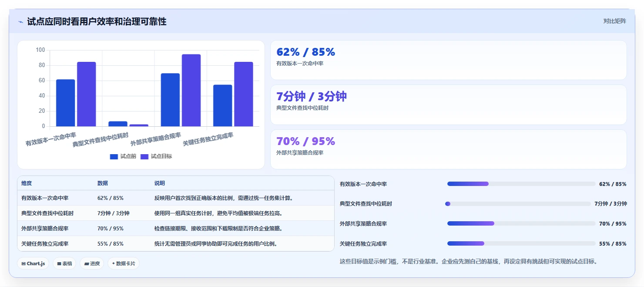Click the 7分钟 / 3分钟 value in the stat card
The height and width of the screenshot is (287, 644).
pos(312,96)
